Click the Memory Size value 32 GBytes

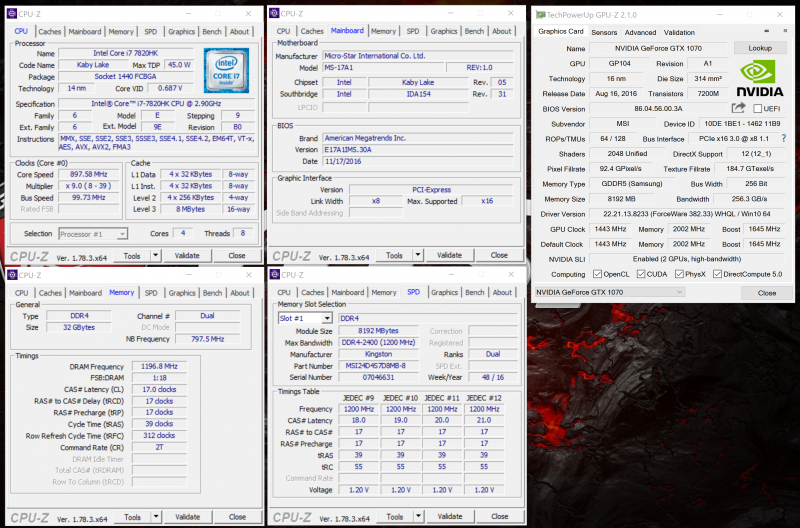79,328
